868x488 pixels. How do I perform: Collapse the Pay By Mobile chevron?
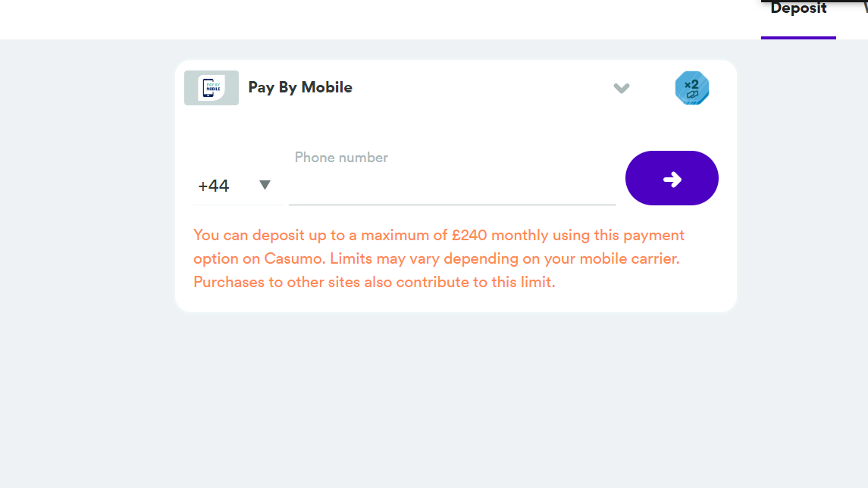point(622,88)
